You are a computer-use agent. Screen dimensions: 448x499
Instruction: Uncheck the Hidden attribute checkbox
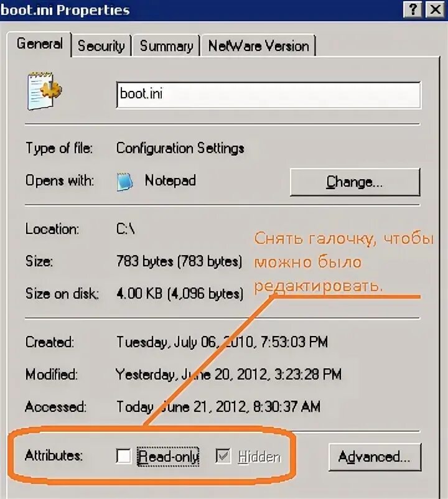click(x=223, y=456)
